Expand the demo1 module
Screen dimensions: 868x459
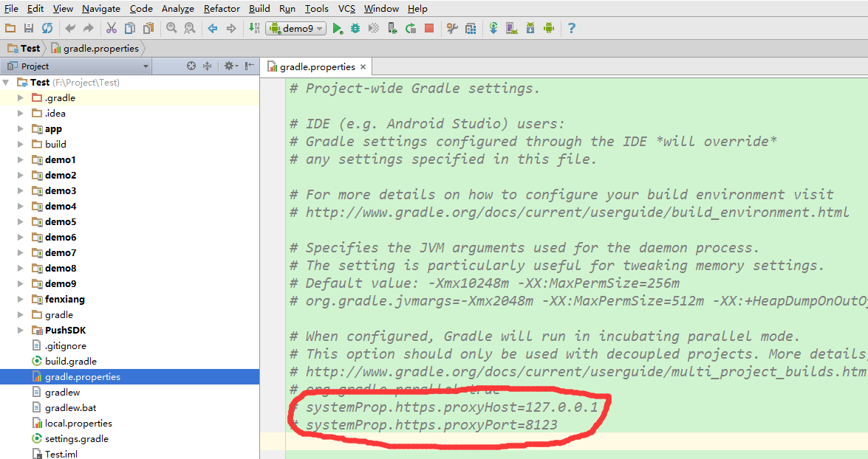[21, 160]
